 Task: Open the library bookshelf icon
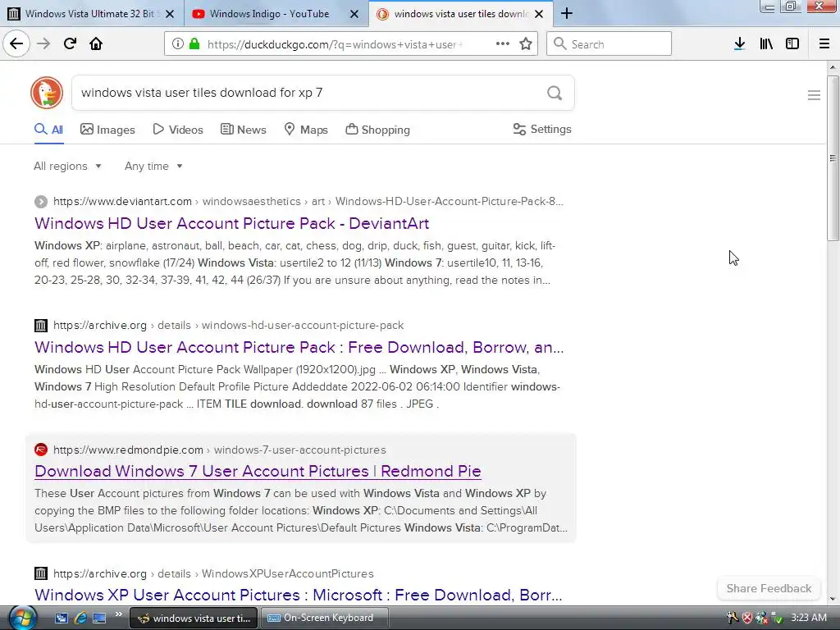click(766, 44)
